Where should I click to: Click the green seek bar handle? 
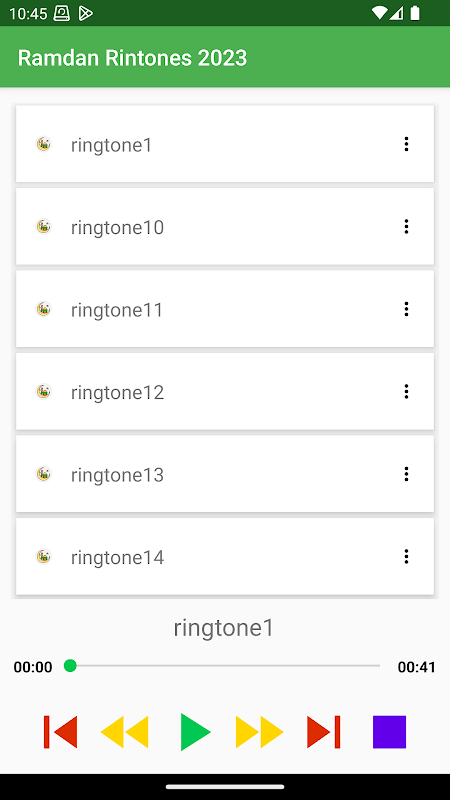point(70,666)
